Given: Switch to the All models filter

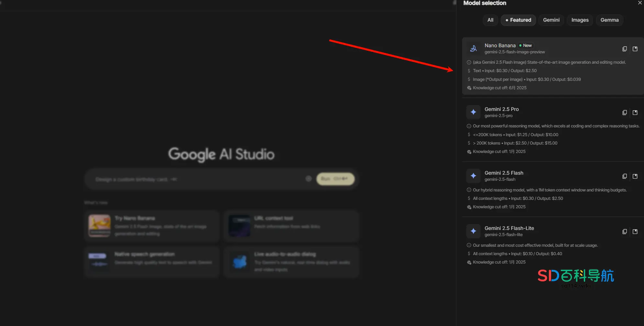Looking at the screenshot, I should coord(490,20).
